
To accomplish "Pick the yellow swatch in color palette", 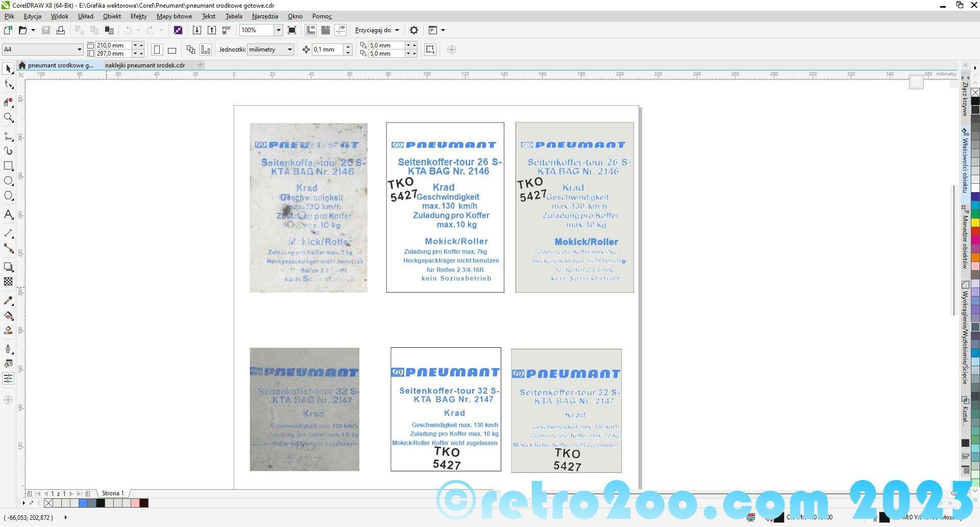I will coord(975,223).
